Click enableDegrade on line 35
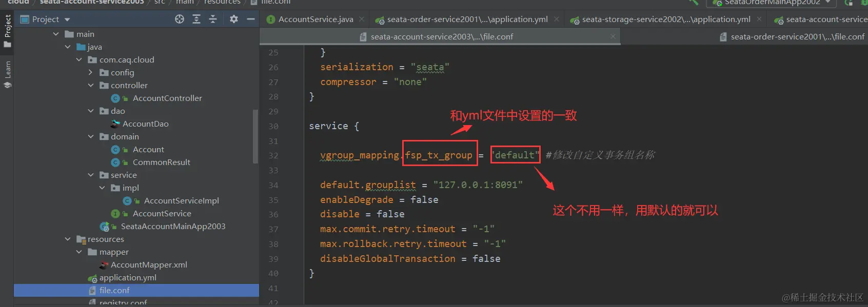Image resolution: width=868 pixels, height=307 pixels. 357,200
